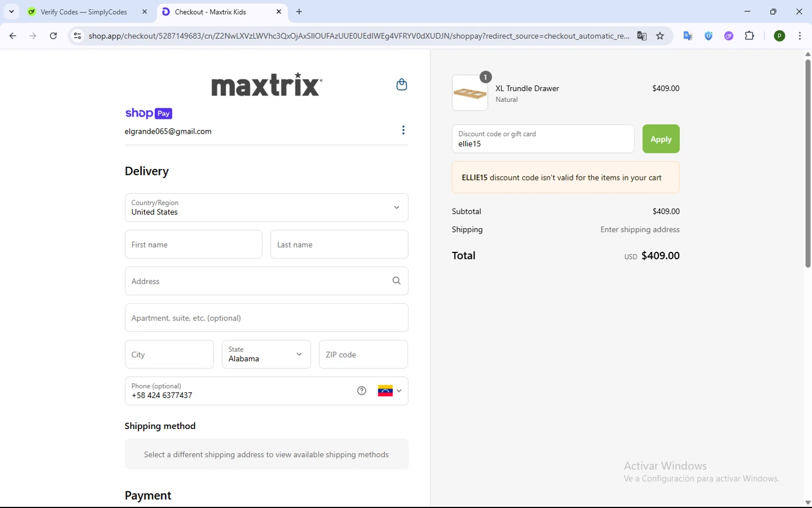Click the maxtrix store logo
The width and height of the screenshot is (812, 508).
pyautogui.click(x=267, y=84)
